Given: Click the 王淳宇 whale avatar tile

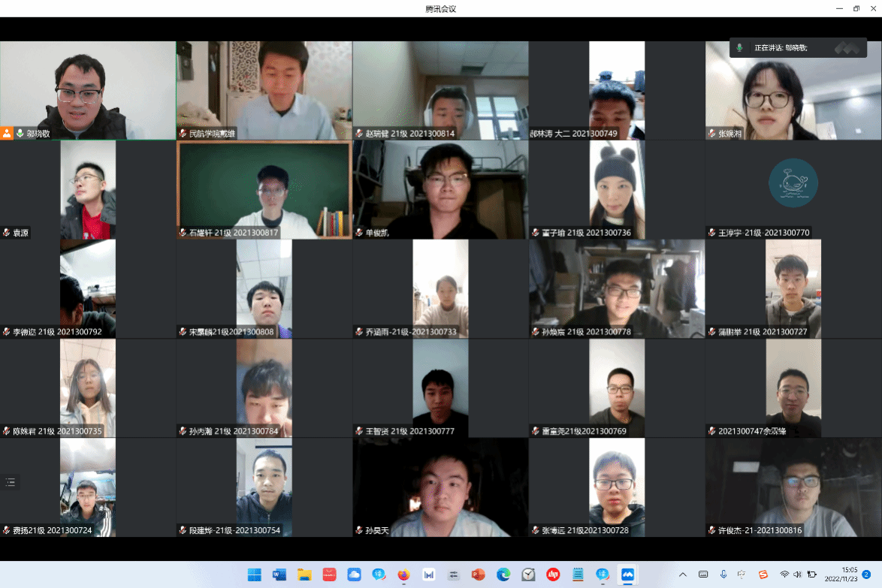Looking at the screenshot, I should pyautogui.click(x=793, y=182).
